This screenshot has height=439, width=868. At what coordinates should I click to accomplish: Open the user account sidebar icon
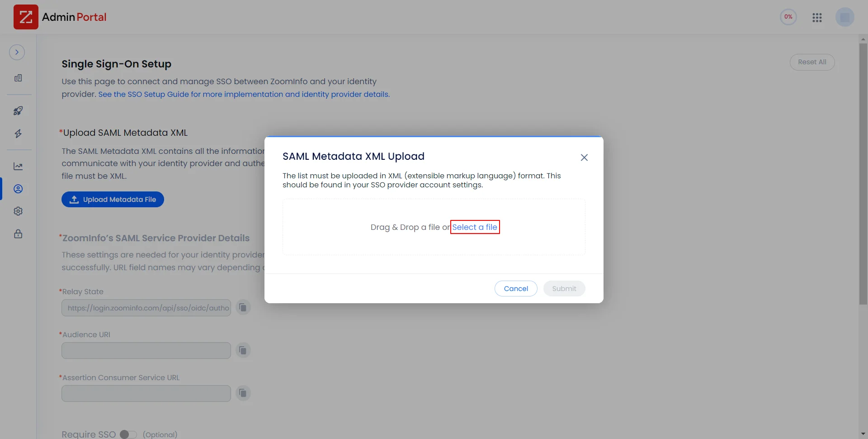pyautogui.click(x=18, y=189)
